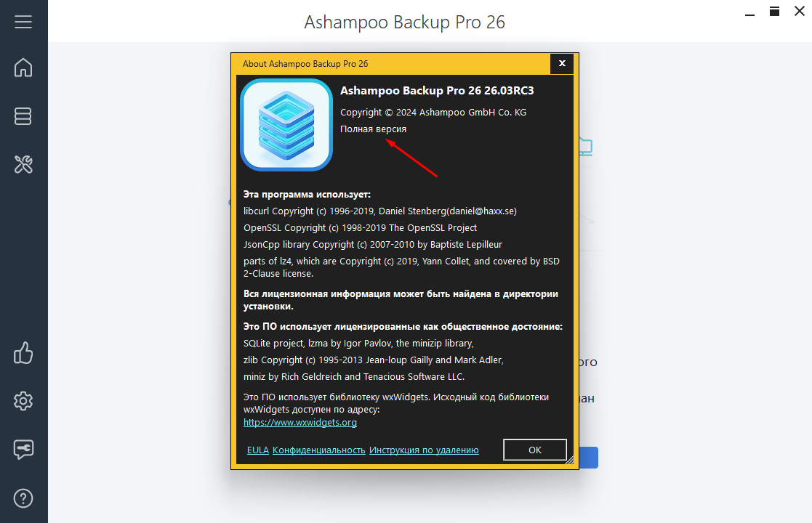Screen dimensions: 812x523
Task: Open the wxwidgets.org website link
Action: pos(300,422)
